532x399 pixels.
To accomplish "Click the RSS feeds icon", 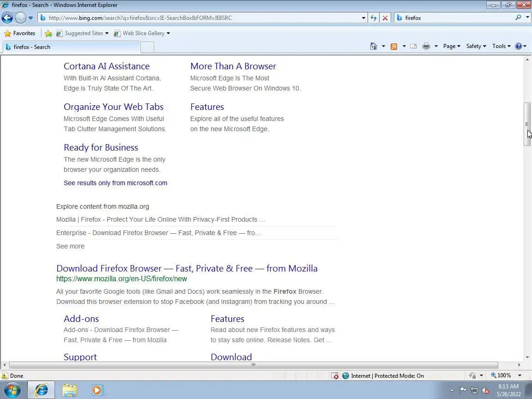I will click(394, 47).
